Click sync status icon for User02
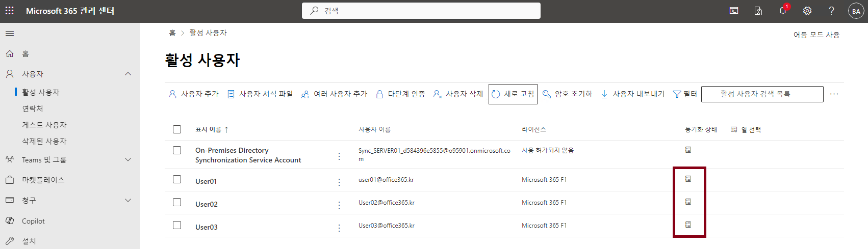 [x=688, y=202]
